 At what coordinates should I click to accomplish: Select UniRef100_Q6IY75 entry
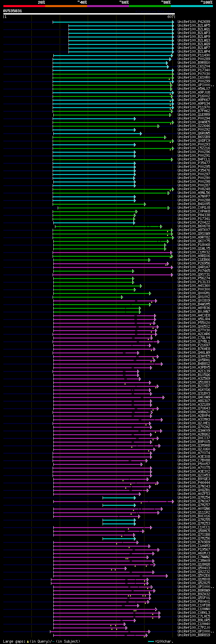click(194, 241)
